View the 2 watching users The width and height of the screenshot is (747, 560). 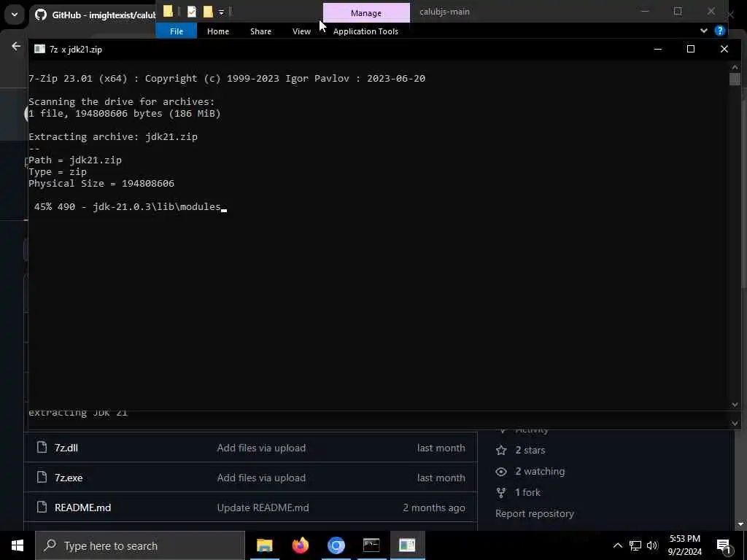541,472
